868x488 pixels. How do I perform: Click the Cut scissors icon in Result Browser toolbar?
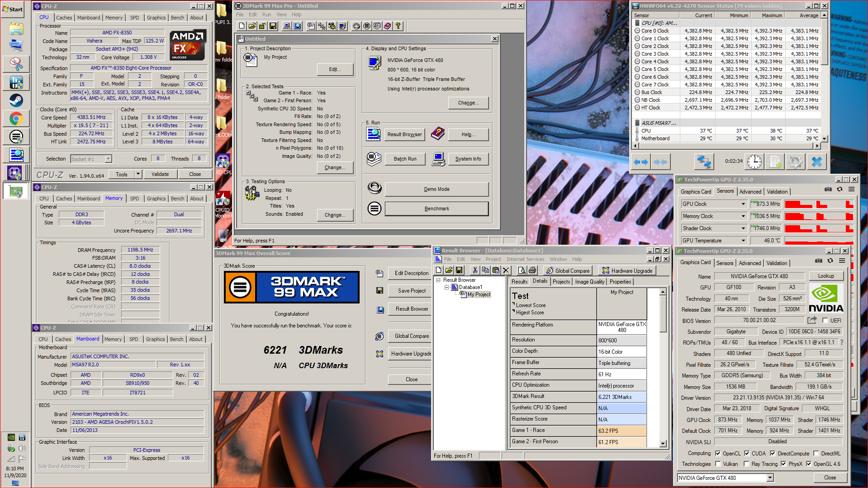475,270
